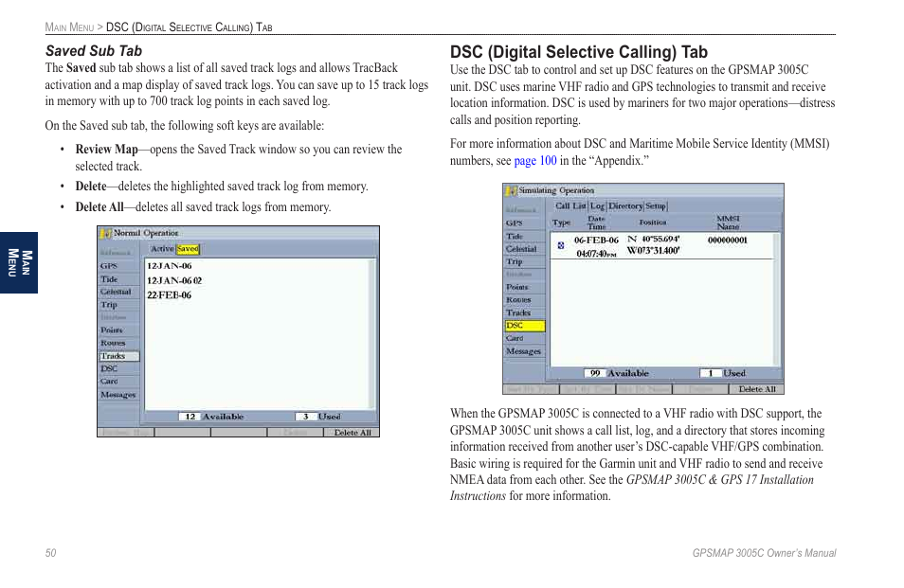904x588 pixels.
Task: Click 'Main Menu' breadcrumb in page header
Action: tap(69, 27)
